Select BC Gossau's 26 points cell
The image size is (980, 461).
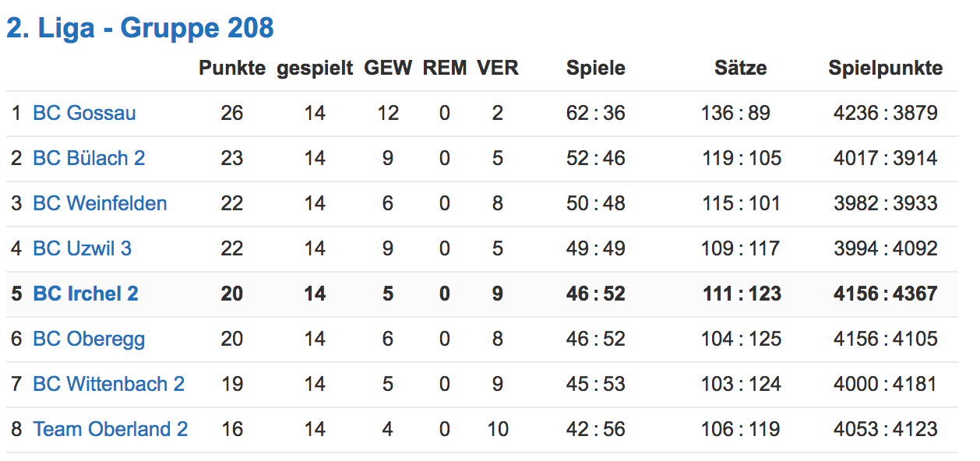click(232, 113)
